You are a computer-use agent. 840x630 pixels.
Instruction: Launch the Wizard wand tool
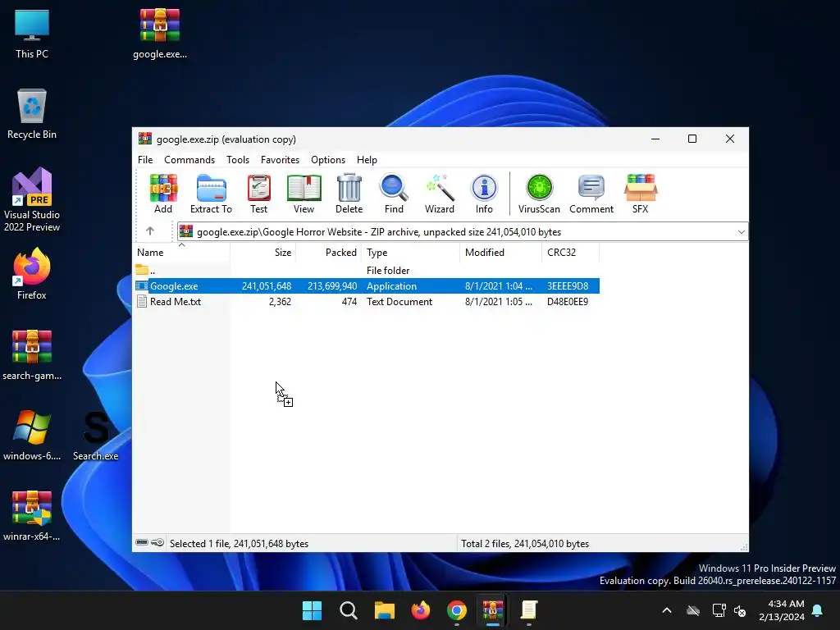pyautogui.click(x=440, y=194)
